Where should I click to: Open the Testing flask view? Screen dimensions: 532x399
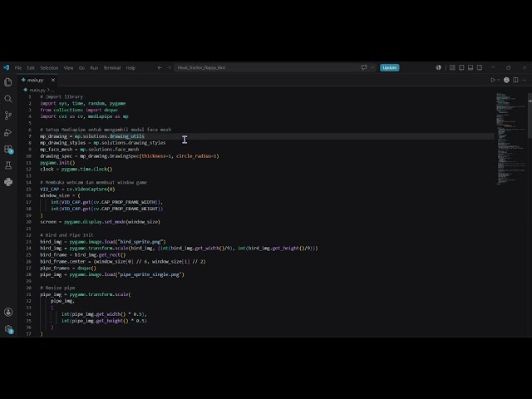pyautogui.click(x=8, y=165)
